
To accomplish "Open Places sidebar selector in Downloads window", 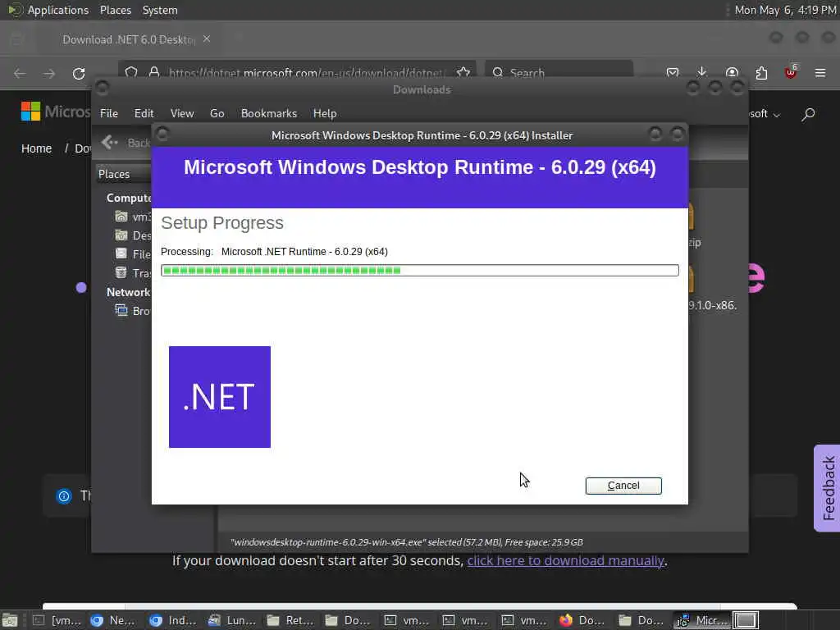I will (124, 174).
